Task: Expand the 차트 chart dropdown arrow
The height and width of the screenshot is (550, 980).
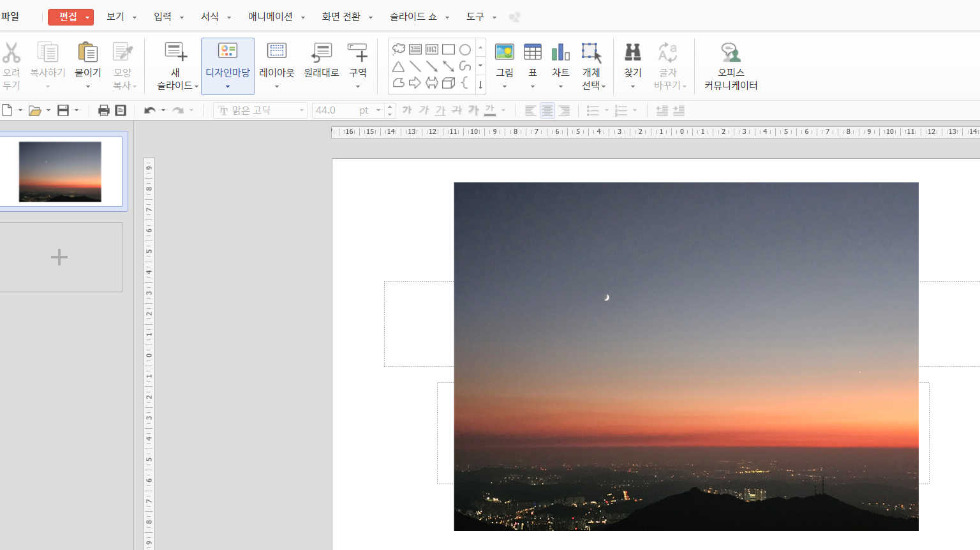Action: point(561,86)
